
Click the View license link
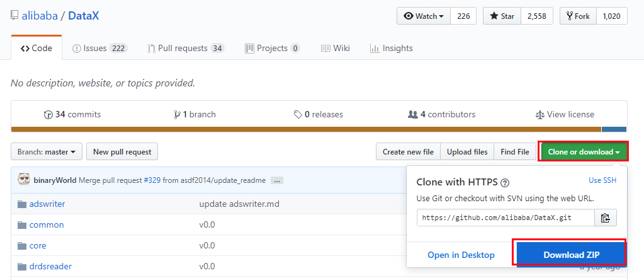(565, 114)
